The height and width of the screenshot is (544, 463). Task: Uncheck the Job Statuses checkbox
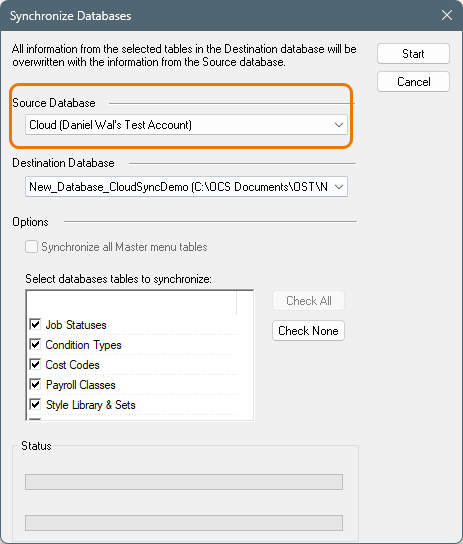point(35,324)
